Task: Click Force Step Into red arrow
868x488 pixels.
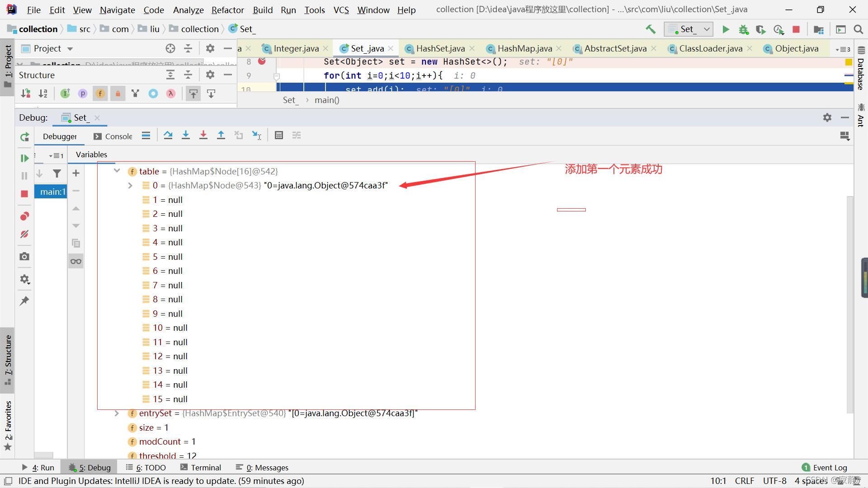Action: (203, 135)
